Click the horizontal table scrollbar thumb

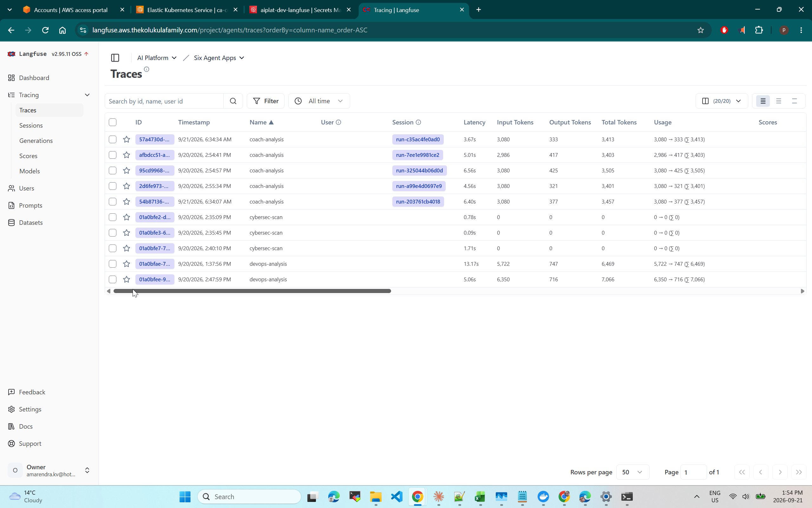pos(252,291)
